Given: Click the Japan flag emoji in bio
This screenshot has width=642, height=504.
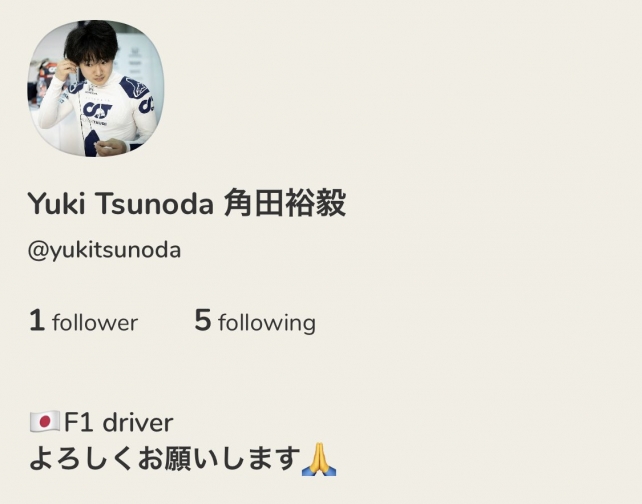Looking at the screenshot, I should (x=45, y=422).
